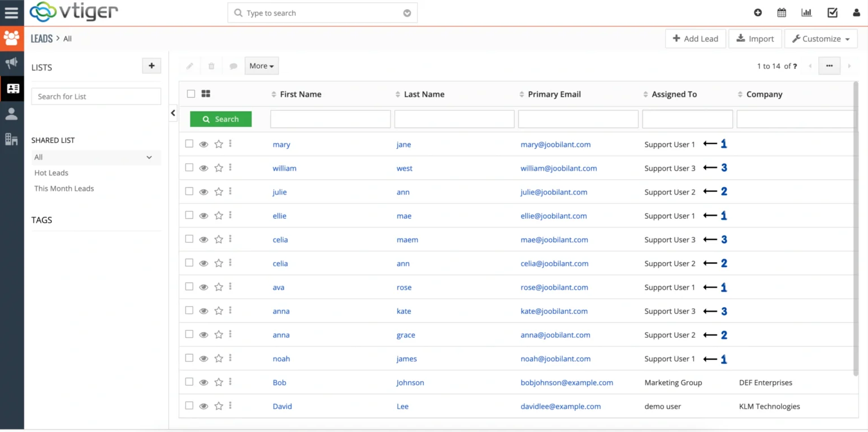This screenshot has width=868, height=432.
Task: Check the checkbox next to mary jane
Action: click(x=189, y=143)
